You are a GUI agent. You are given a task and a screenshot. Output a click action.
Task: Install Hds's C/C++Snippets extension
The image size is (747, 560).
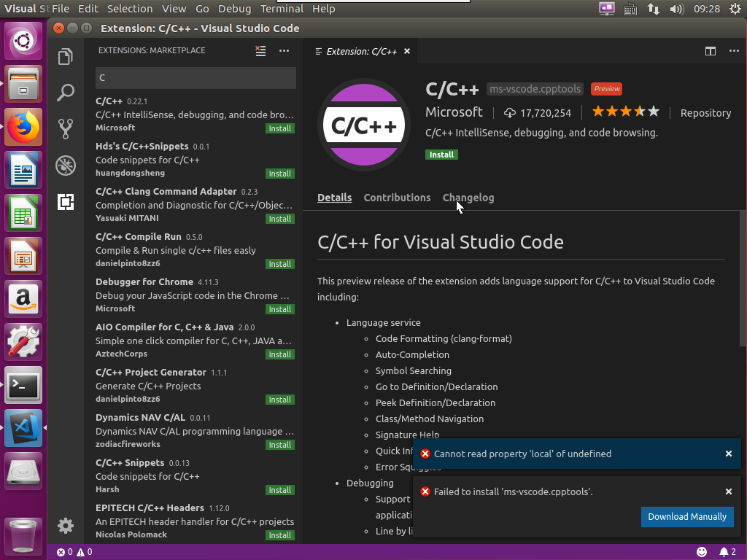click(x=279, y=174)
